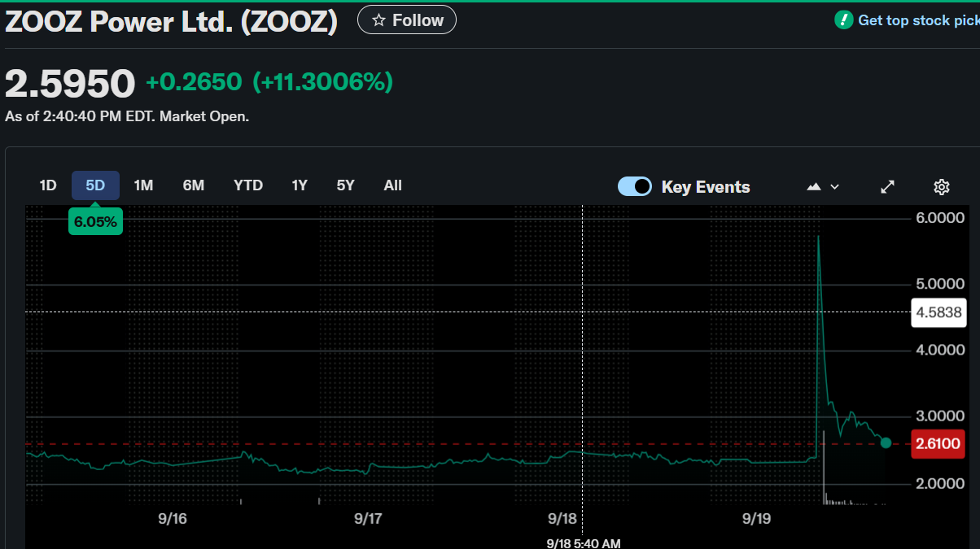The width and height of the screenshot is (980, 549).
Task: Click the 2.5950 current price text
Action: (x=70, y=83)
